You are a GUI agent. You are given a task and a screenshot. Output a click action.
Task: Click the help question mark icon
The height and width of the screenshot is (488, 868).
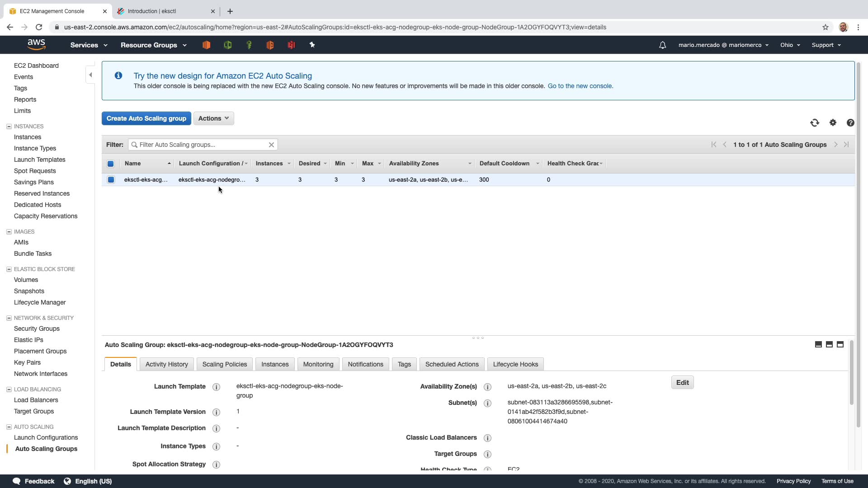tap(850, 123)
